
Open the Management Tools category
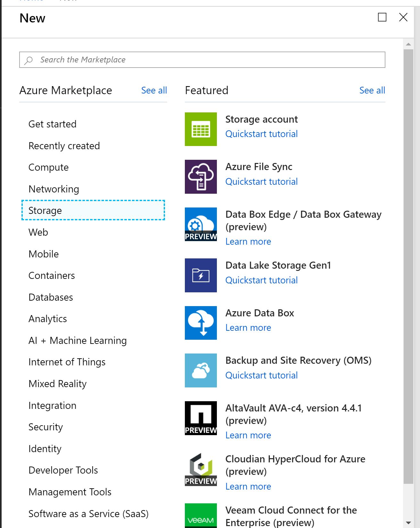[70, 492]
